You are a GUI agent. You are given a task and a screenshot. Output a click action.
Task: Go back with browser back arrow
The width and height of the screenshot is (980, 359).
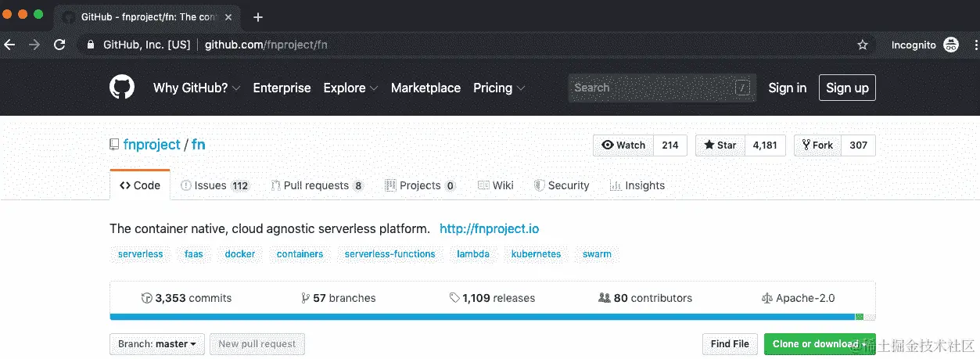pyautogui.click(x=9, y=45)
